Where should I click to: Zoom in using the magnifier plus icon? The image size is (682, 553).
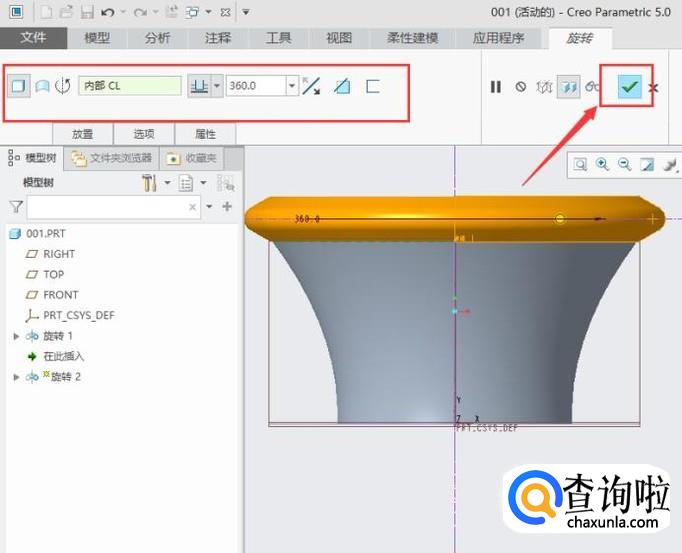[x=603, y=164]
